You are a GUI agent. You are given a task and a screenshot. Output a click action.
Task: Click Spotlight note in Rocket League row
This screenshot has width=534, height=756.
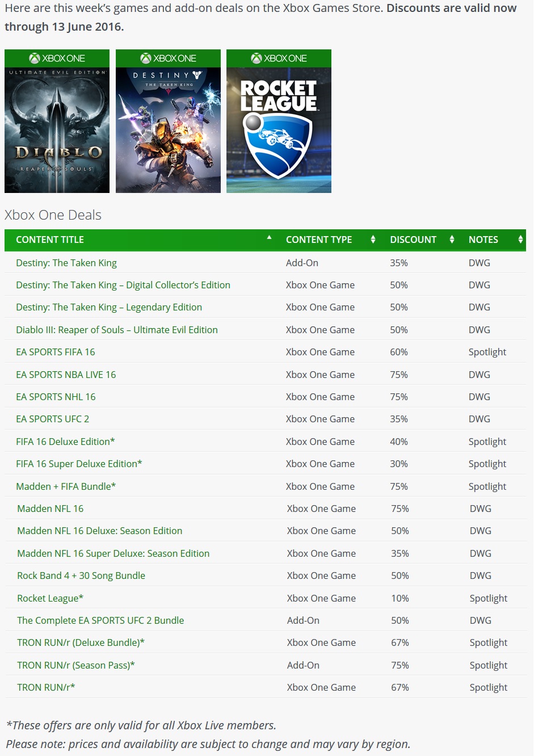click(489, 598)
